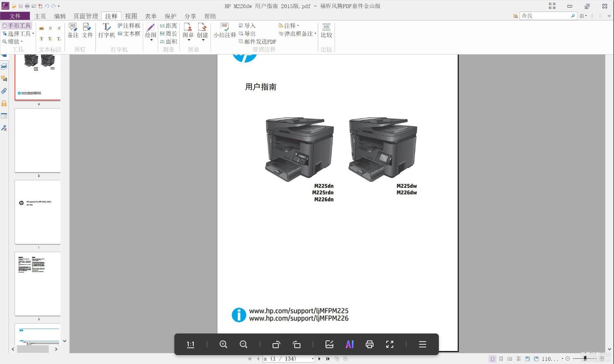
Task: Open the security lock side panel
Action: point(4,103)
